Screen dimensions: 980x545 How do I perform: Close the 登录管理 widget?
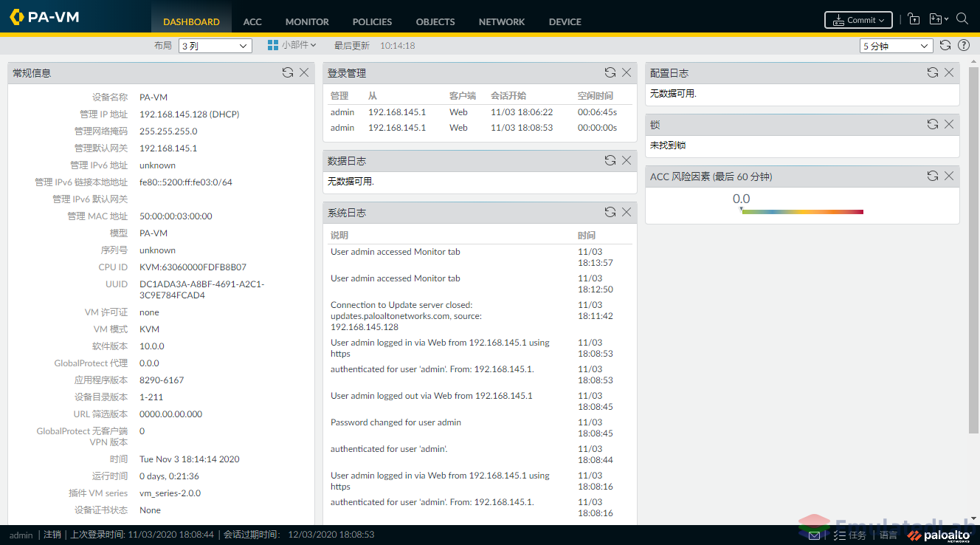click(627, 72)
